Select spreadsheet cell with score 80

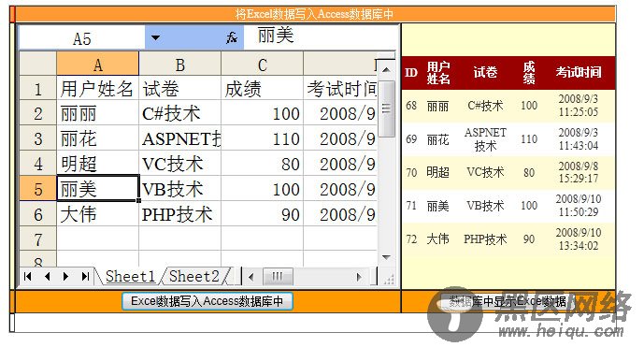click(x=262, y=164)
